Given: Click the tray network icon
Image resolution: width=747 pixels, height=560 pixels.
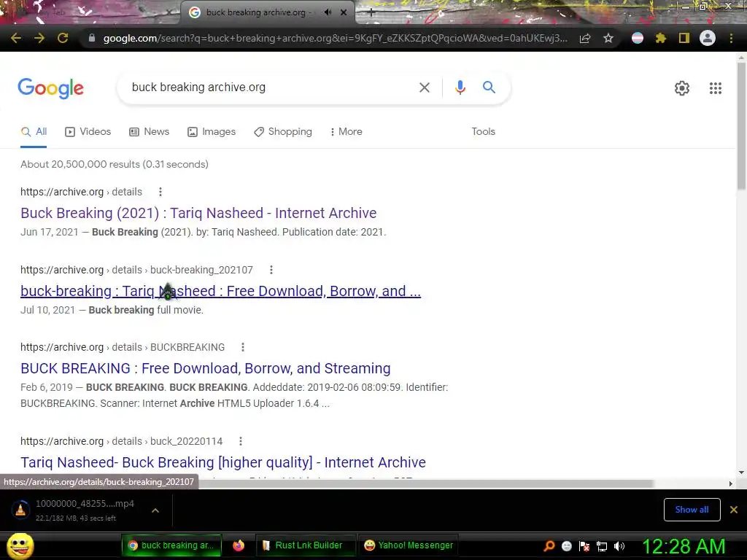Looking at the screenshot, I should (602, 546).
